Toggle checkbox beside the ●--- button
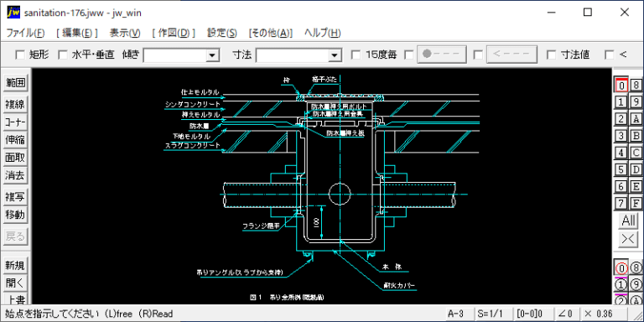The width and height of the screenshot is (644, 322). click(409, 55)
